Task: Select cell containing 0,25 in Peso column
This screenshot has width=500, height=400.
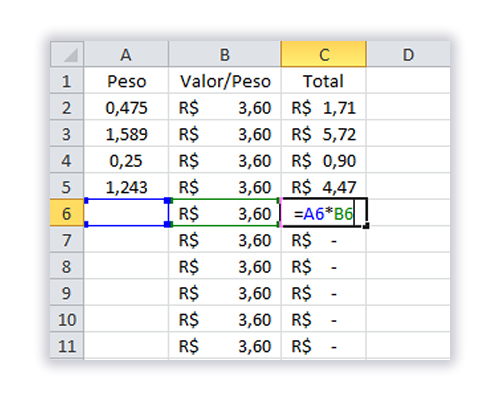Action: click(x=126, y=160)
